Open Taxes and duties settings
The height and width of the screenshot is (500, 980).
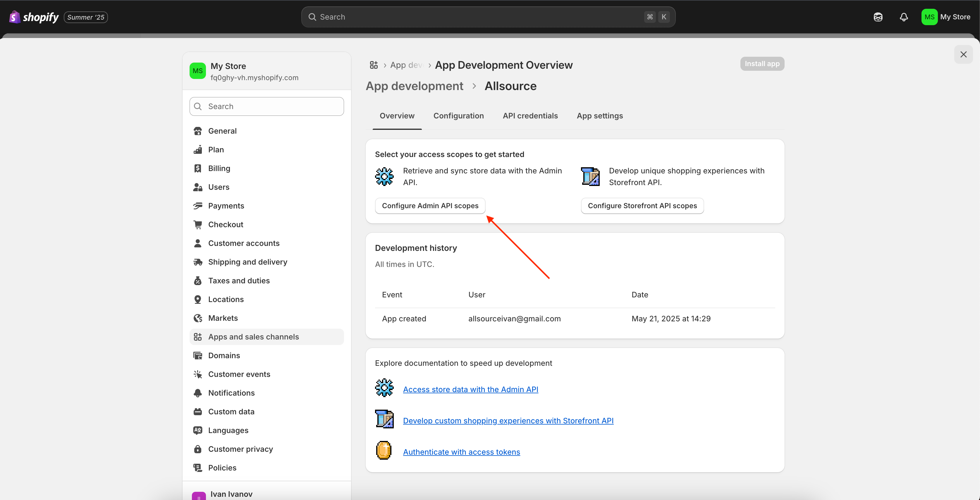point(238,281)
